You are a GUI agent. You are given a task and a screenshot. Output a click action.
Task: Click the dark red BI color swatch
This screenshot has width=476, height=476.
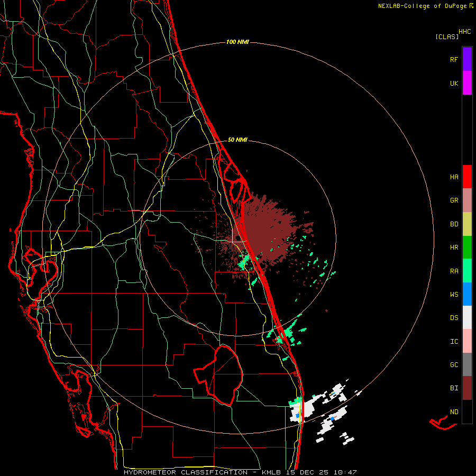point(467,388)
